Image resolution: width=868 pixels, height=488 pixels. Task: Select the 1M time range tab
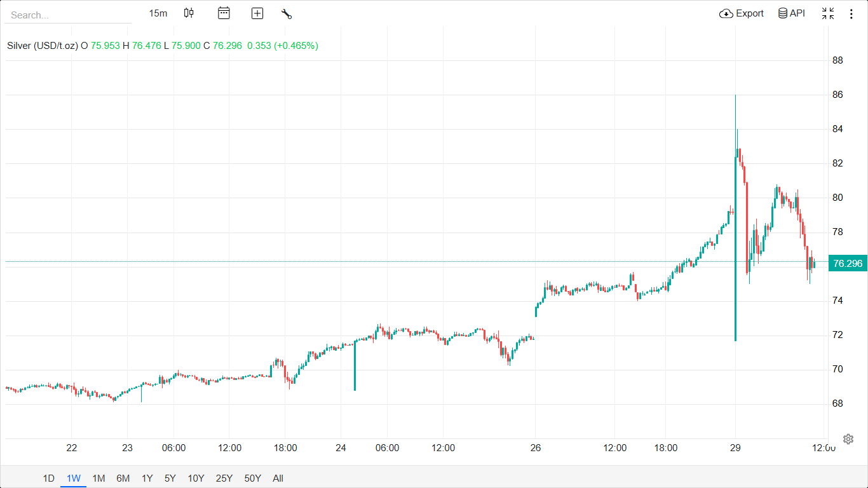[x=98, y=478]
